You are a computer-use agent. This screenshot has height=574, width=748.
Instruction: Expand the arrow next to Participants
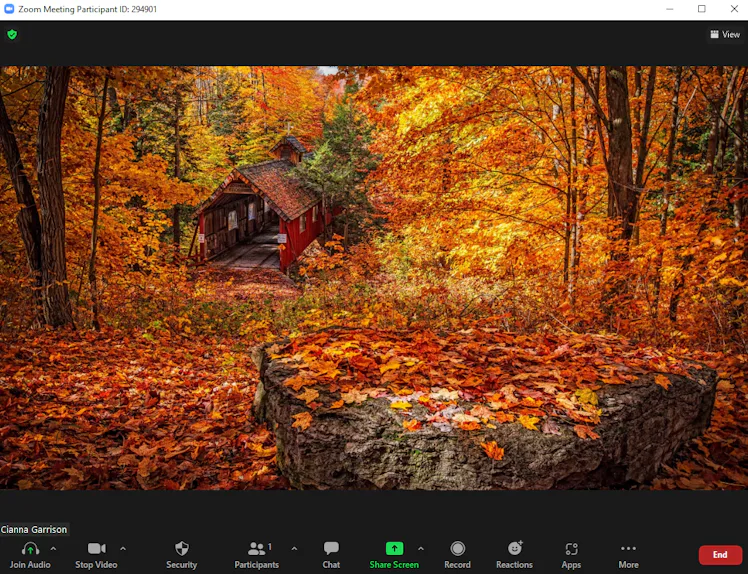pos(294,549)
